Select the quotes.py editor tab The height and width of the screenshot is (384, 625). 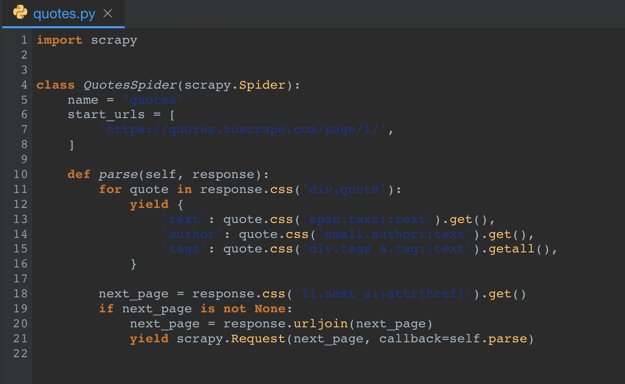[x=63, y=14]
